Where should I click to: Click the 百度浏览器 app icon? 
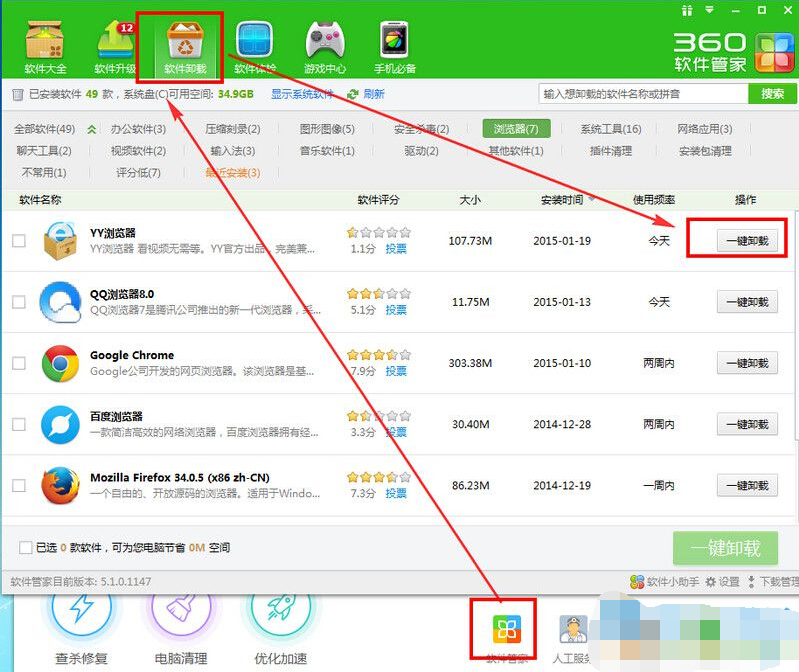tap(60, 424)
